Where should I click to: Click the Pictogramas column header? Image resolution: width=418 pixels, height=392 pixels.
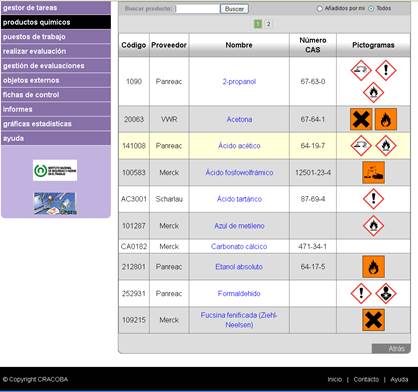373,45
